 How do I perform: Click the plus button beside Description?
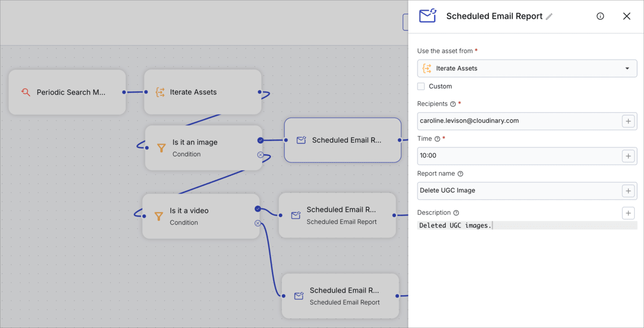pyautogui.click(x=628, y=213)
